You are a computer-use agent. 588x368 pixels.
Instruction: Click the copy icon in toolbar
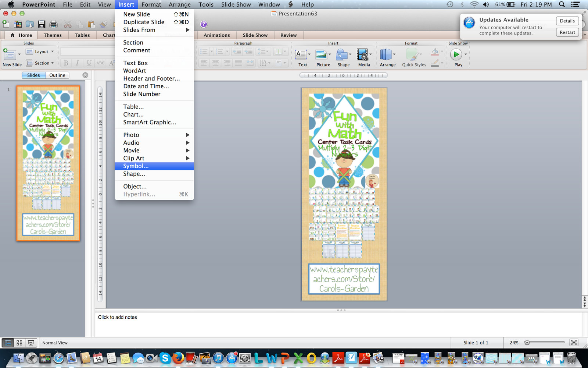coord(79,24)
